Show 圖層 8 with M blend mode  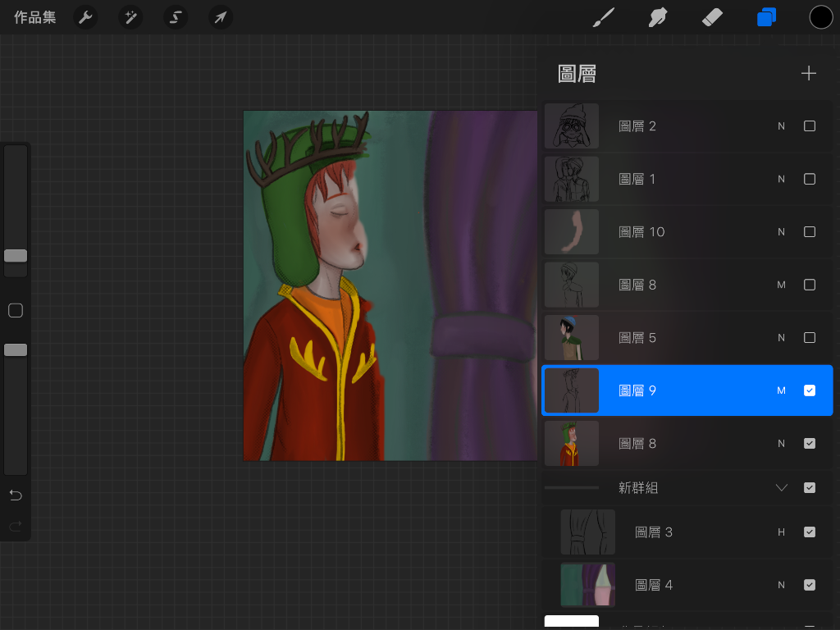tap(810, 285)
